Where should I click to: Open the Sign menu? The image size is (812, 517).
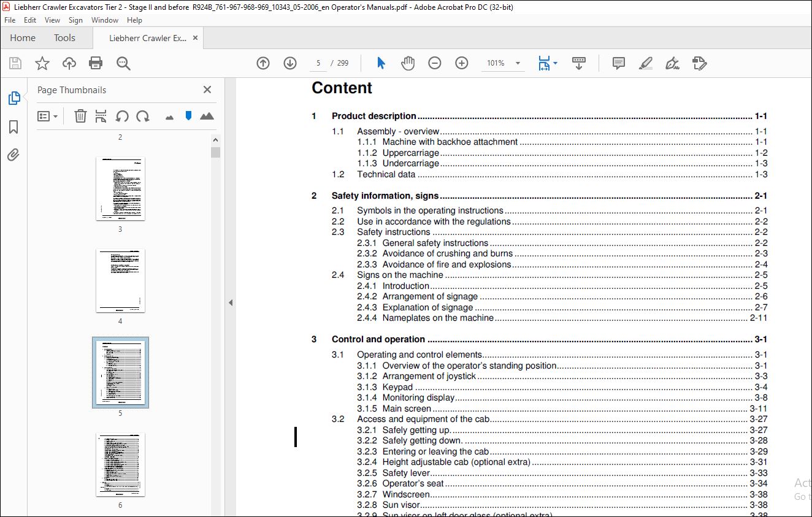tap(75, 20)
